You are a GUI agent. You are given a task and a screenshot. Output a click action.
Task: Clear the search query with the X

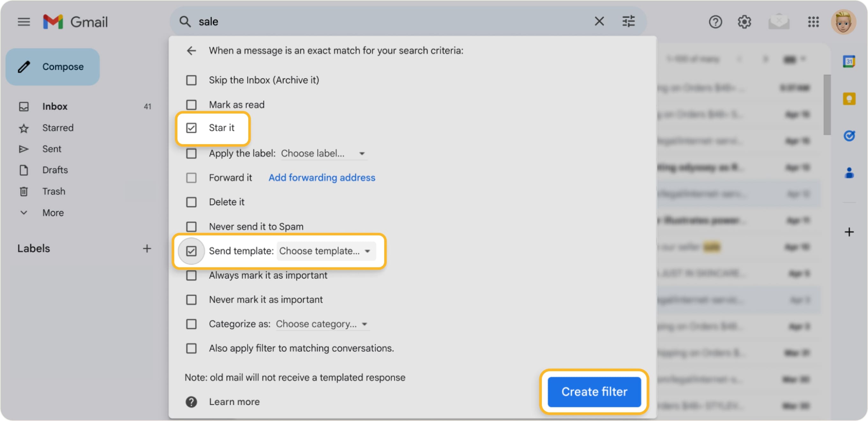[x=599, y=21]
